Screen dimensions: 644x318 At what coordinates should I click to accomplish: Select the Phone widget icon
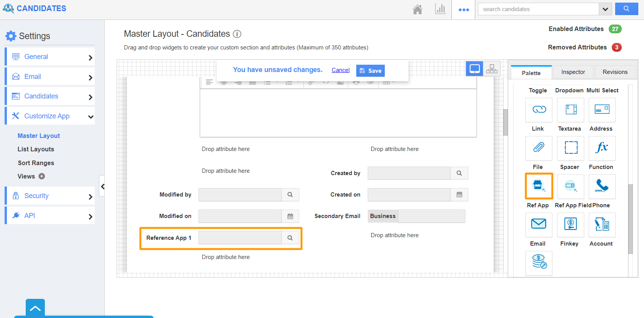pos(602,186)
